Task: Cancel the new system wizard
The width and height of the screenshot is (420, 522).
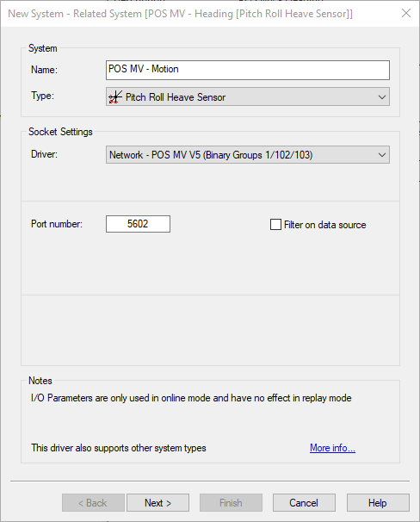Action: pos(304,503)
